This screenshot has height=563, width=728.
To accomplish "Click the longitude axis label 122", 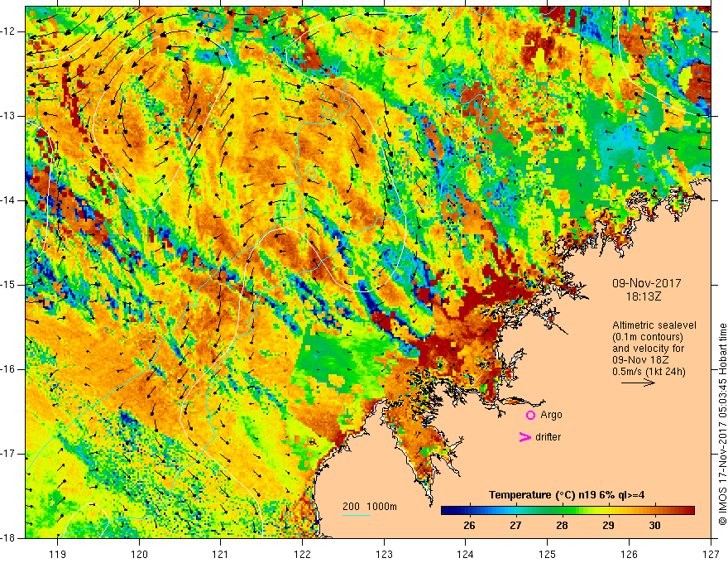I will pos(302,554).
